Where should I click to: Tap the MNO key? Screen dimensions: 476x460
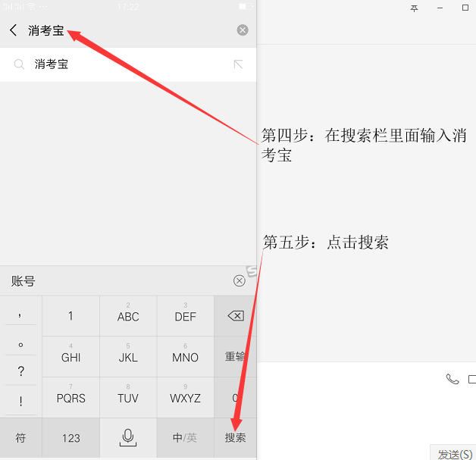pyautogui.click(x=185, y=356)
